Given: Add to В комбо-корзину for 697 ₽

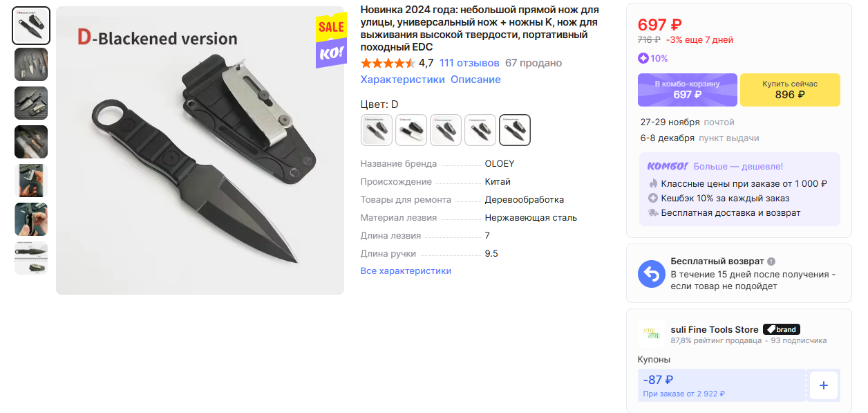Looking at the screenshot, I should point(688,90).
